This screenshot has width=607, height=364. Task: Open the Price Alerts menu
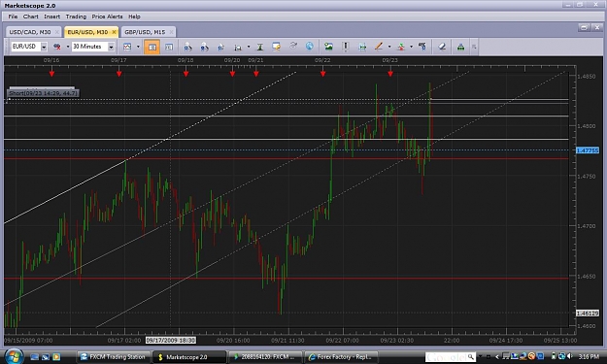pyautogui.click(x=107, y=17)
